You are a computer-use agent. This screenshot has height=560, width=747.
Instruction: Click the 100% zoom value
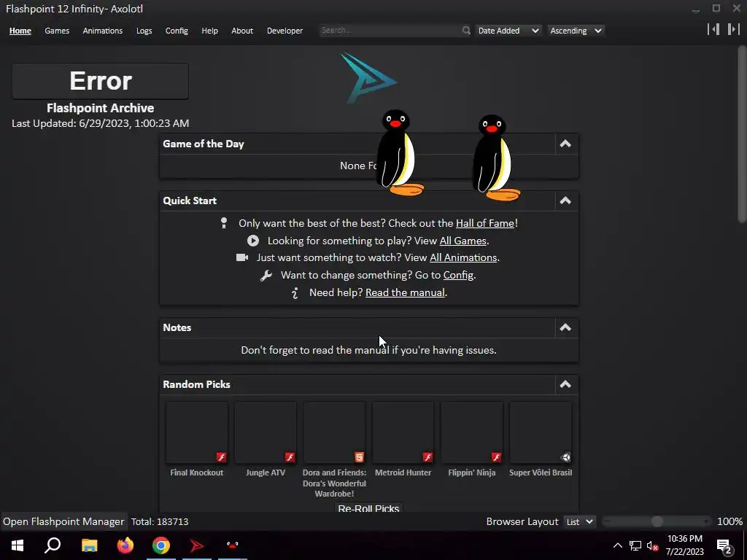(729, 522)
